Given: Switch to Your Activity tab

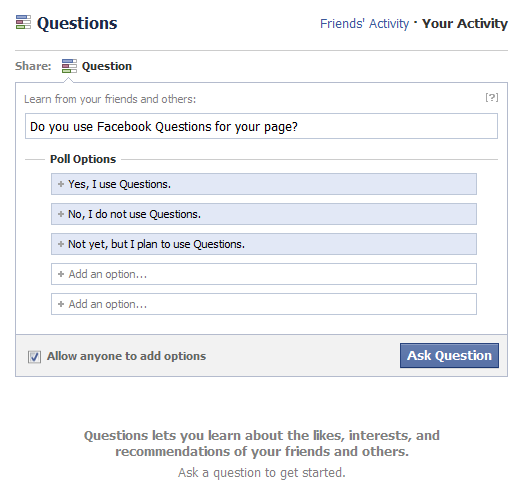Looking at the screenshot, I should point(465,24).
